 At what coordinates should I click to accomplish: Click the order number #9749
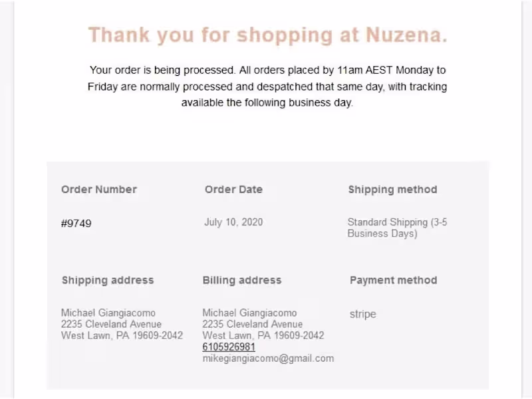pos(76,223)
